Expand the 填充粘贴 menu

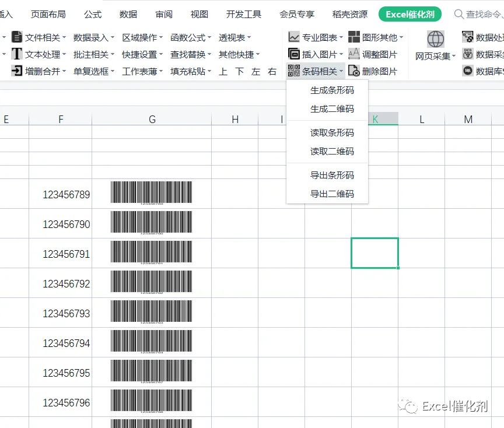coord(191,71)
